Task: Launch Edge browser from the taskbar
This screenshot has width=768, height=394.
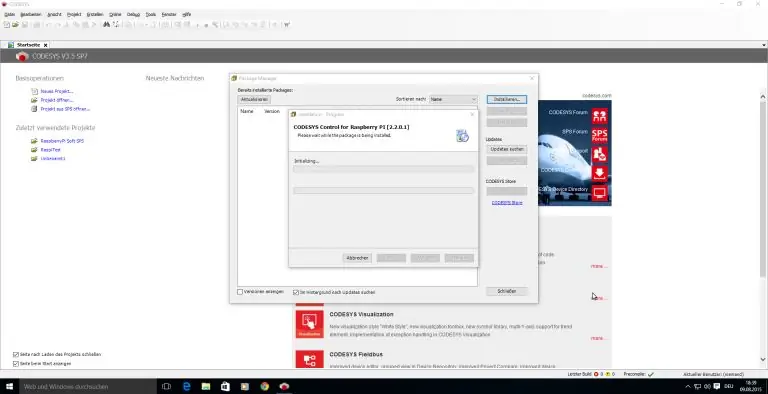Action: 187,386
